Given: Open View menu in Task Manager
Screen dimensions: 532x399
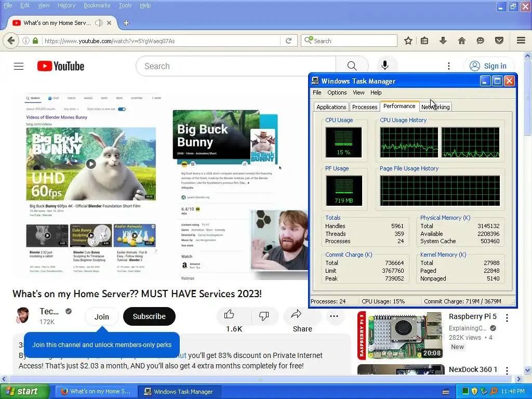Looking at the screenshot, I should [x=358, y=92].
